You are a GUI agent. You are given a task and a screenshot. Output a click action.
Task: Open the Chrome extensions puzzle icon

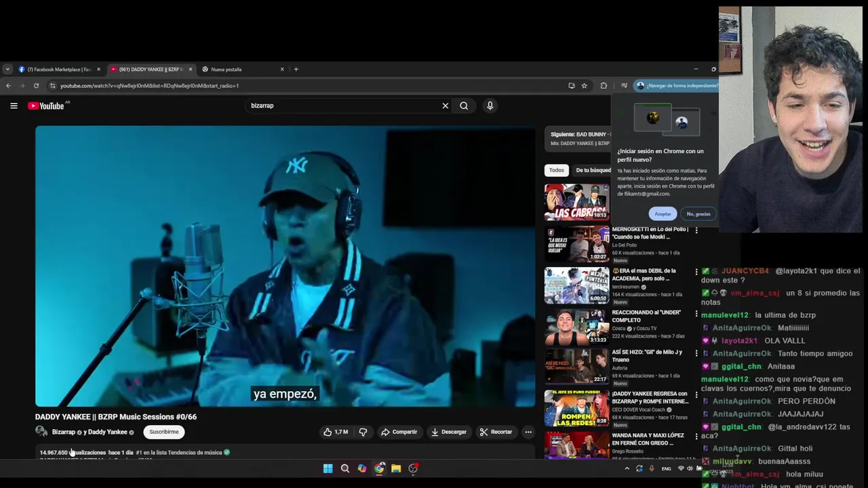point(604,85)
